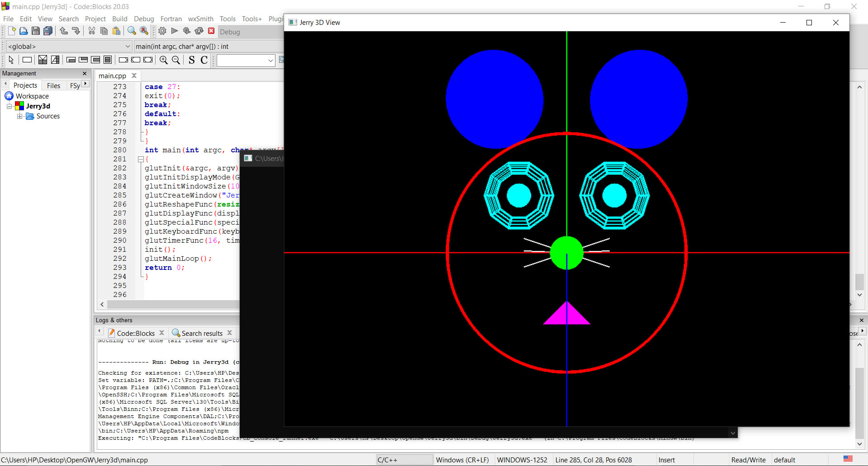Click the bold S toolbar icon
Screen dimensions: 868x466
click(x=192, y=60)
